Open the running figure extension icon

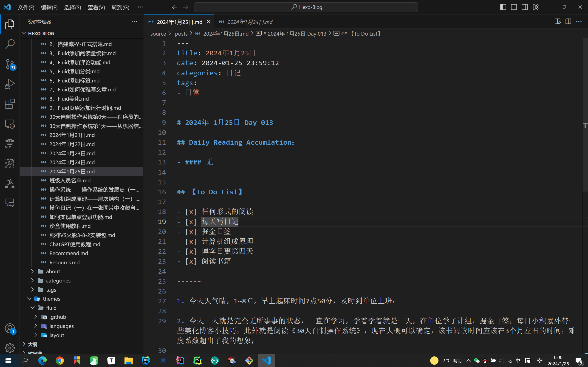pos(10,183)
